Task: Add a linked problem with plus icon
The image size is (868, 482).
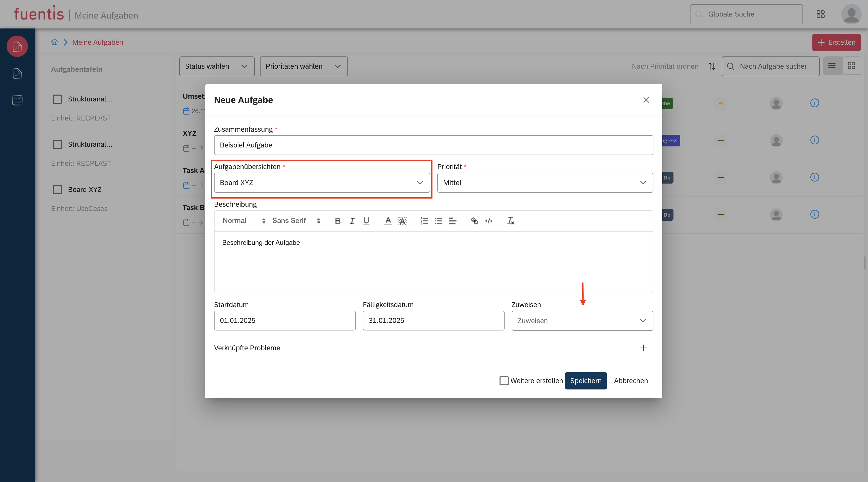Action: pyautogui.click(x=643, y=348)
